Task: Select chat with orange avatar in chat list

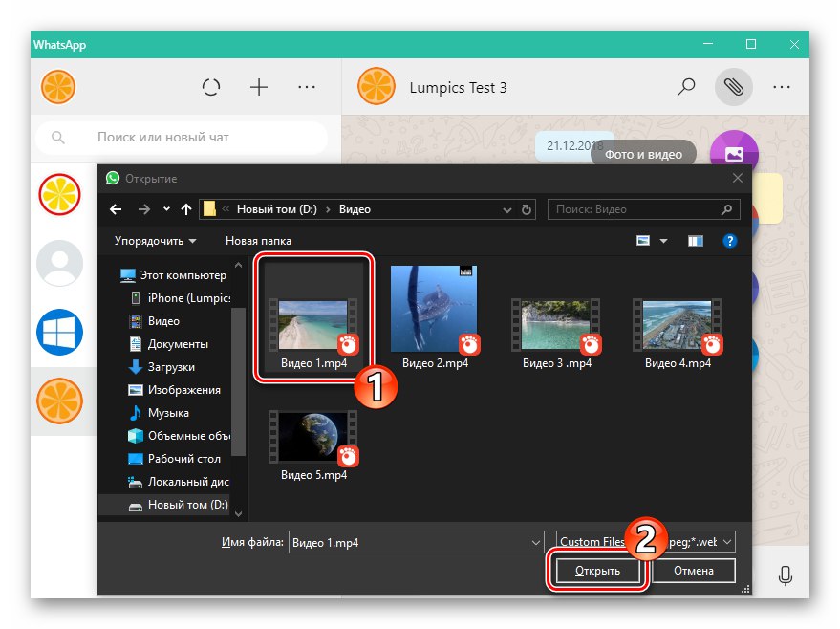Action: click(59, 401)
